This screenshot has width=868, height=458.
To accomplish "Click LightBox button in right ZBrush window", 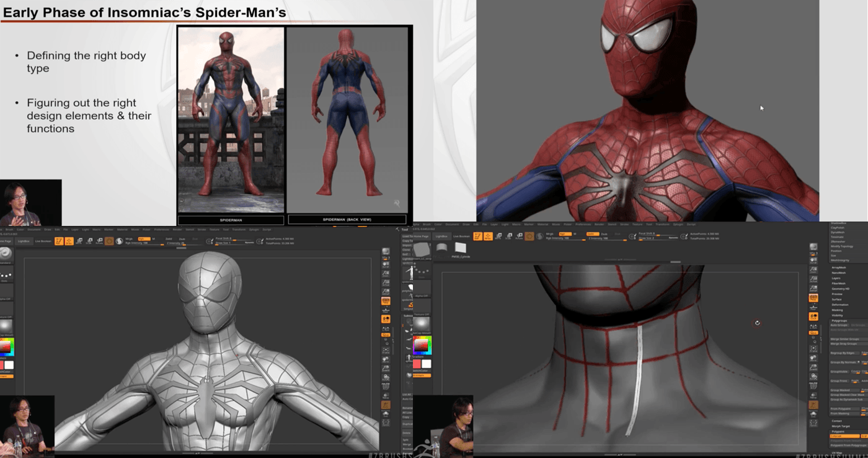I will pyautogui.click(x=442, y=236).
